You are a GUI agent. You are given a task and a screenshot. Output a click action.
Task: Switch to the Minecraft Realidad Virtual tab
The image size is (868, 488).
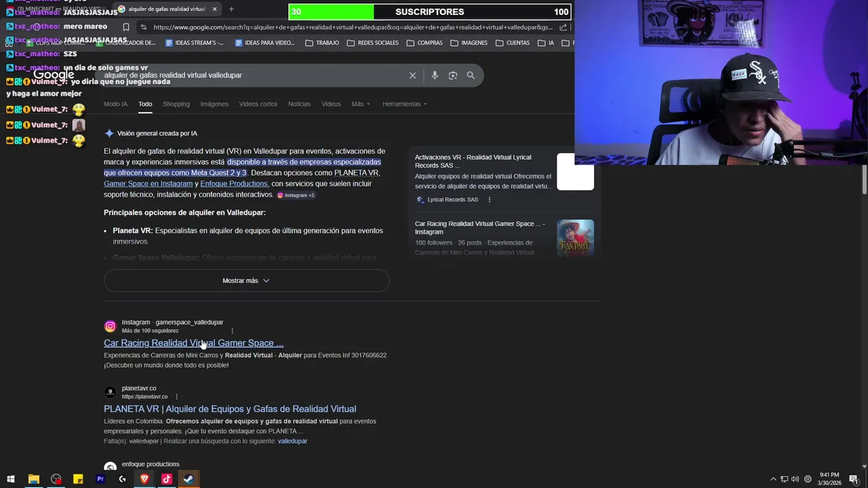point(58,9)
